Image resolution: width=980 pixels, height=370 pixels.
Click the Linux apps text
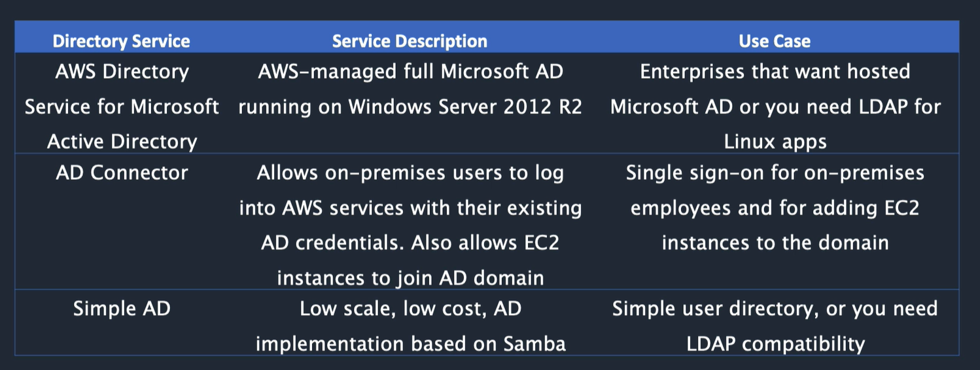[775, 141]
